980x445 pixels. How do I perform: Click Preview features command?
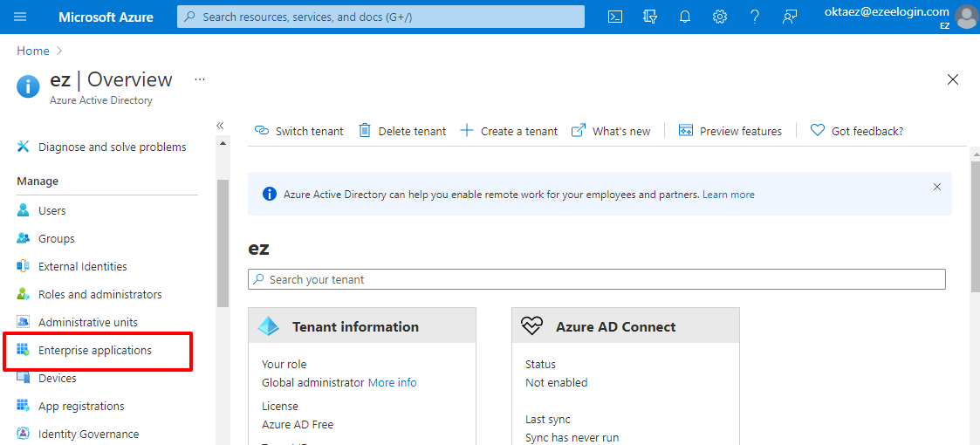click(x=730, y=131)
